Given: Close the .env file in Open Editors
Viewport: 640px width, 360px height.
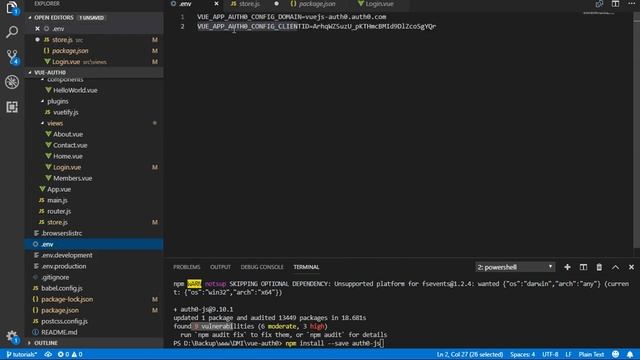Looking at the screenshot, I should coord(37,29).
